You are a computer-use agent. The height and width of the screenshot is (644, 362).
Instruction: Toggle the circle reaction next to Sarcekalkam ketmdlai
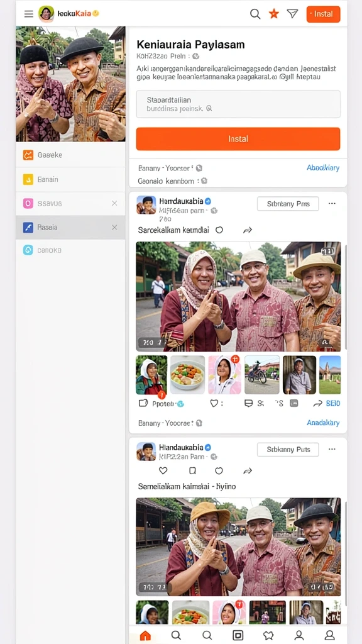(x=219, y=230)
